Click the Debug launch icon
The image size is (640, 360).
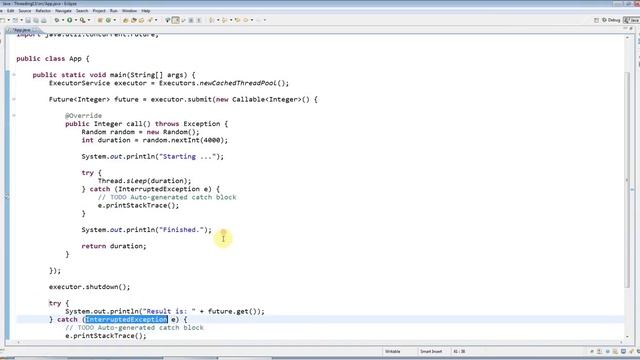coord(57,20)
